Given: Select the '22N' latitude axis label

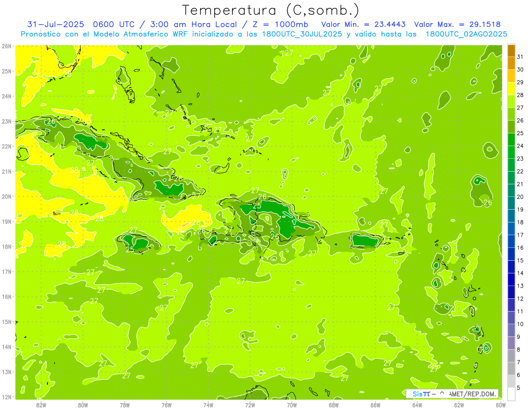Looking at the screenshot, I should (7, 146).
